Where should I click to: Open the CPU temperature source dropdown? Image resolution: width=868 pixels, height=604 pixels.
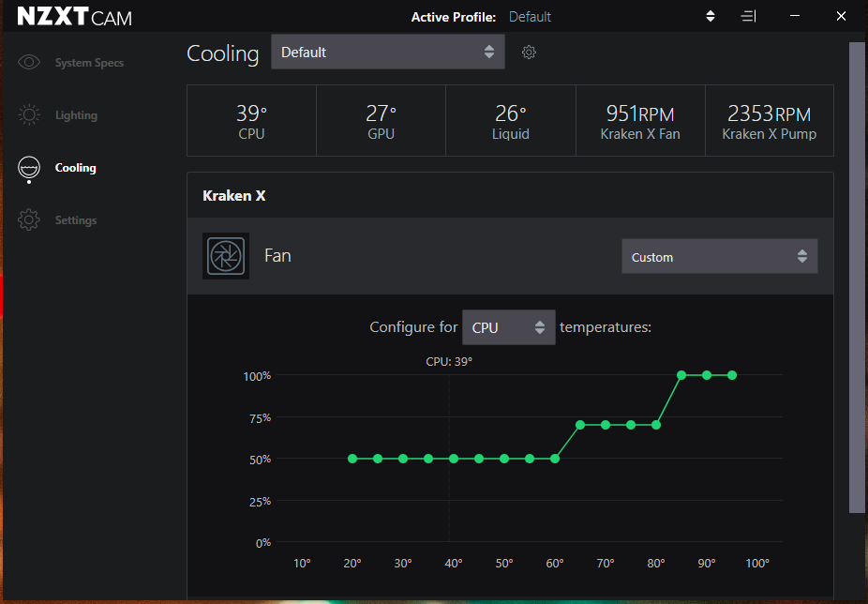(x=509, y=327)
